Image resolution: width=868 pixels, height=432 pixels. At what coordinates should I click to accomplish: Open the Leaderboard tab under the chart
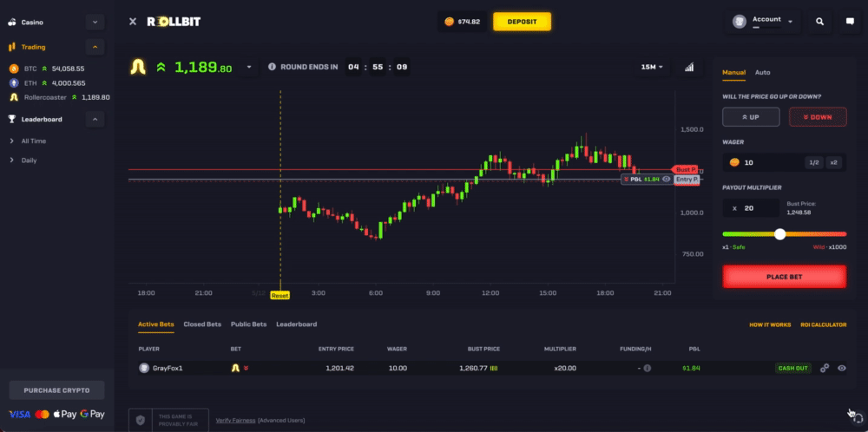[x=297, y=324]
